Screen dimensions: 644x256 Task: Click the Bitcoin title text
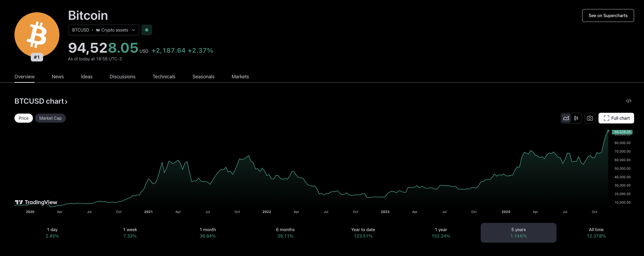click(88, 15)
